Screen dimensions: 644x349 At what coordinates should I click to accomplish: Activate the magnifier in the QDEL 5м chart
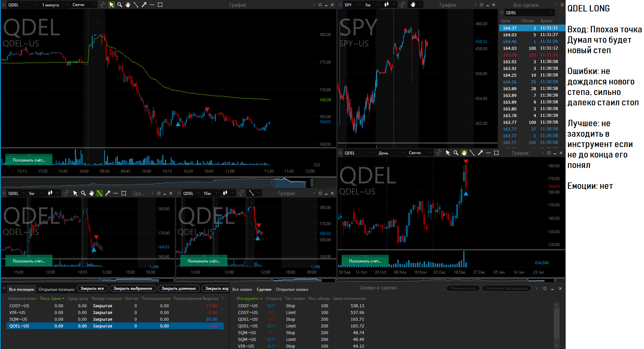[83, 193]
